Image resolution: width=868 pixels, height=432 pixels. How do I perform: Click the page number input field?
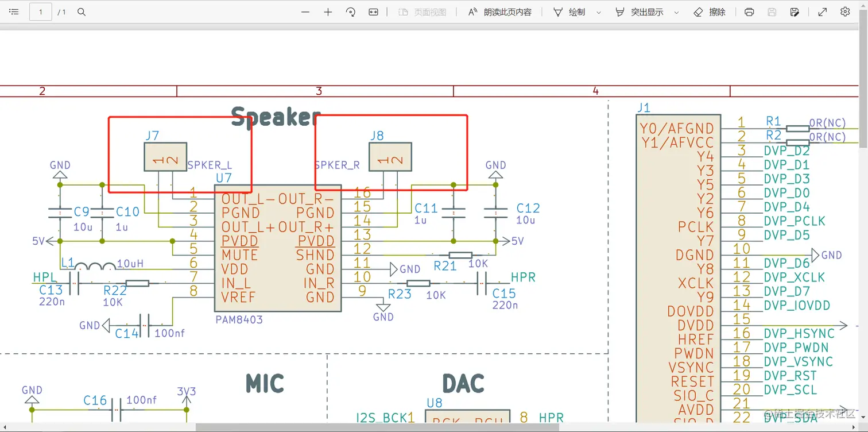41,12
